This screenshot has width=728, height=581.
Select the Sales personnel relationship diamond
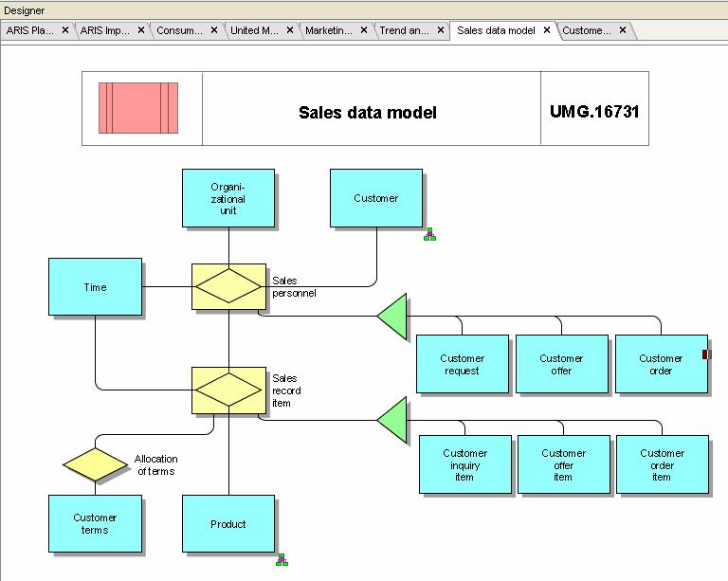(x=227, y=285)
